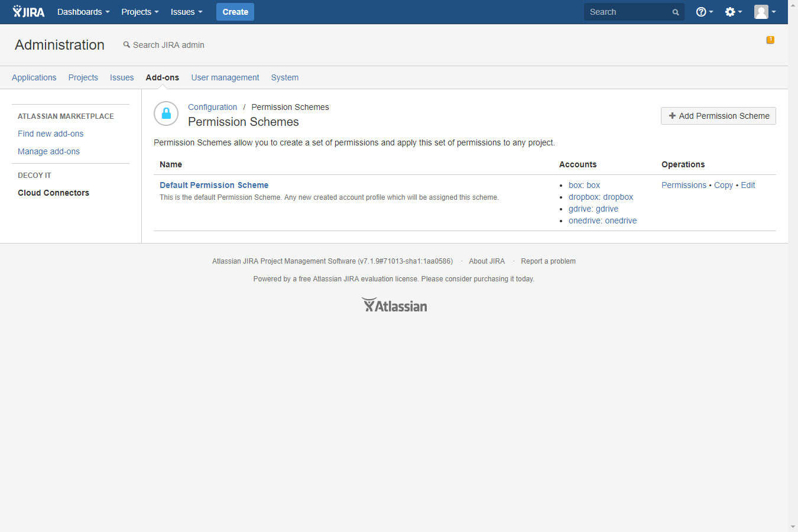Open About JIRA footer link
The width and height of the screenshot is (798, 532).
pos(487,261)
